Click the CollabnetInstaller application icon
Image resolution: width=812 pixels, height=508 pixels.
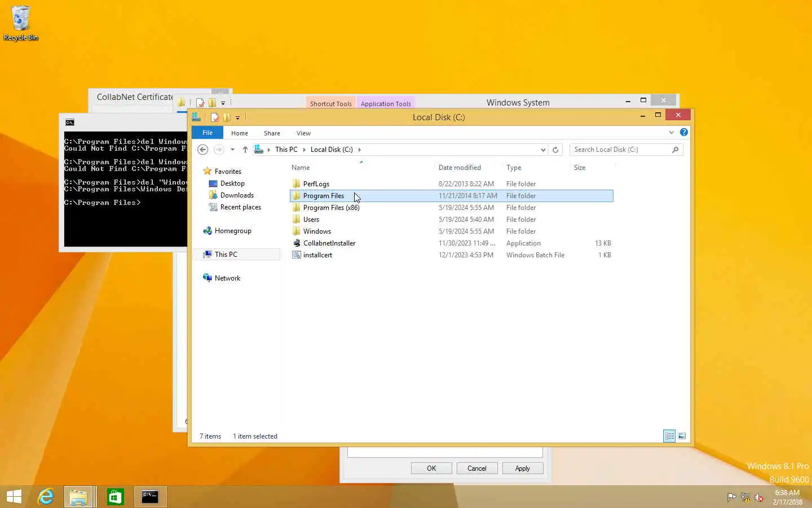click(297, 243)
